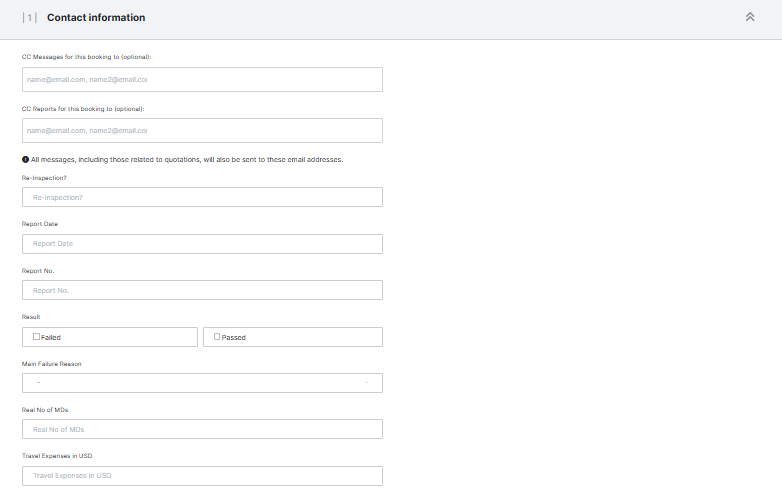Open the Main Failure Reason dropdown
782x500 pixels.
click(202, 383)
